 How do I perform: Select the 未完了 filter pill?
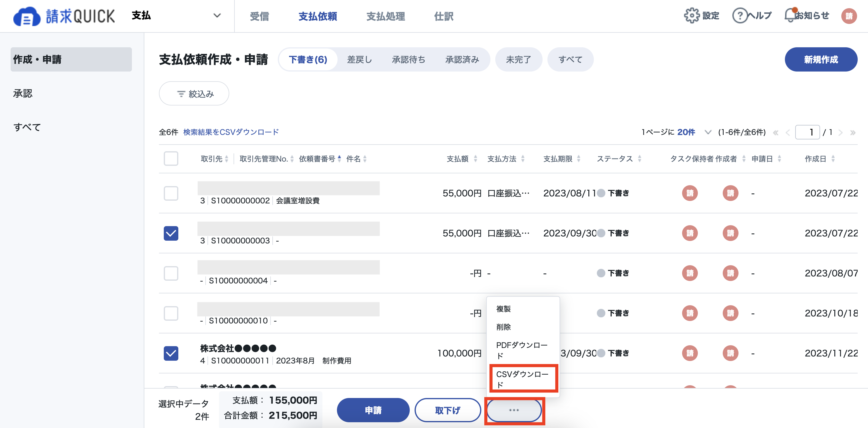519,59
